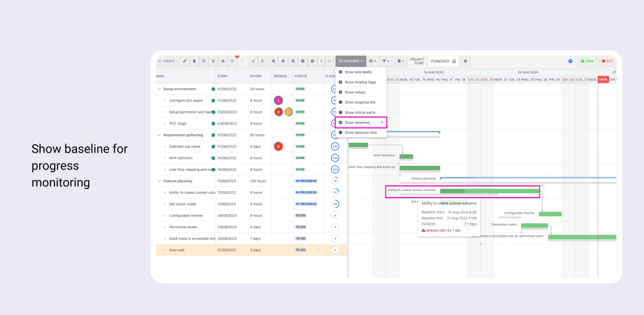Open the funnel filter dropdown
Viewport: 644px width, 315px height.
(x=386, y=61)
